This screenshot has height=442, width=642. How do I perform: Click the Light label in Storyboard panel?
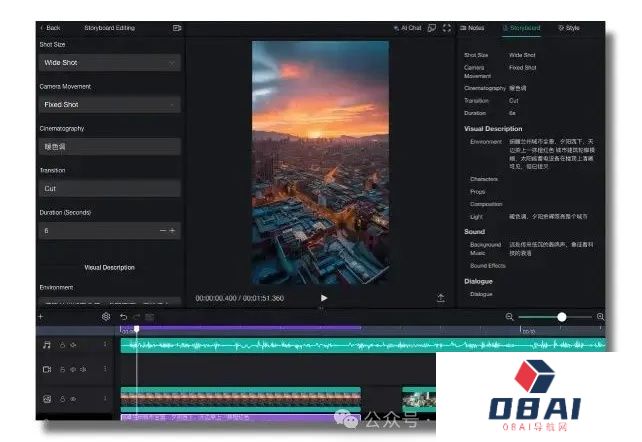476,216
